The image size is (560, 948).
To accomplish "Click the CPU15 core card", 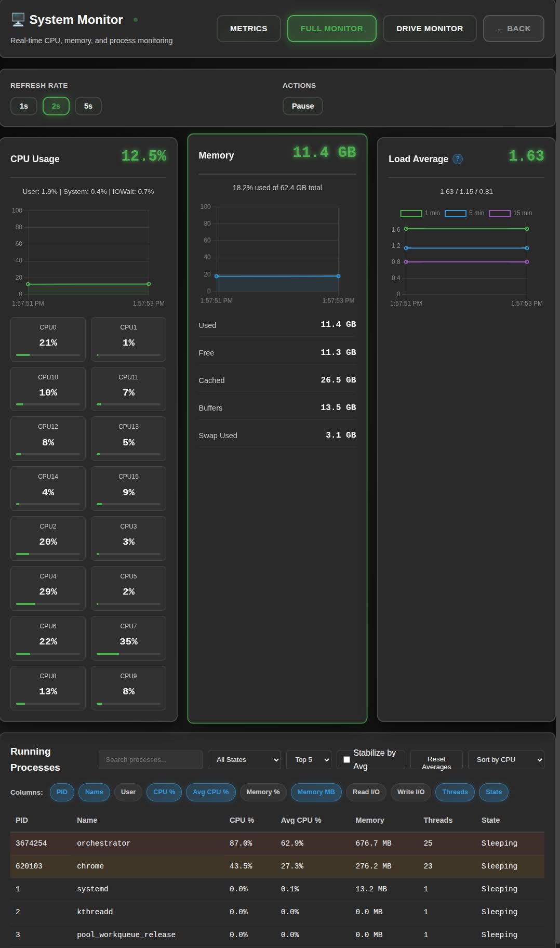I will [x=129, y=489].
